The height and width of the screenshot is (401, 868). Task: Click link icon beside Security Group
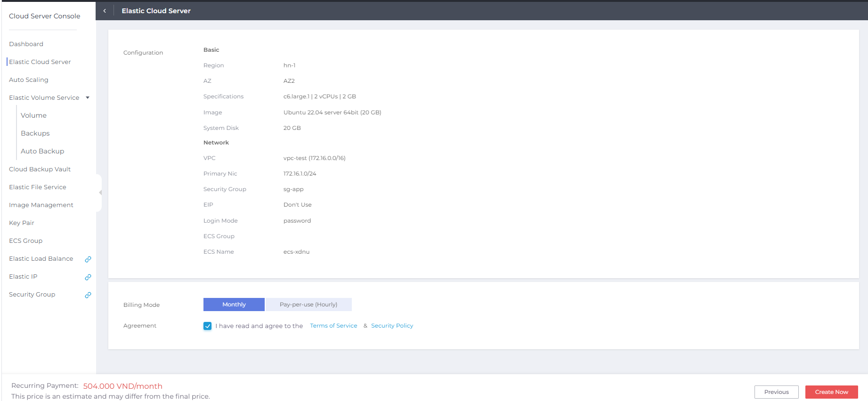coord(88,295)
